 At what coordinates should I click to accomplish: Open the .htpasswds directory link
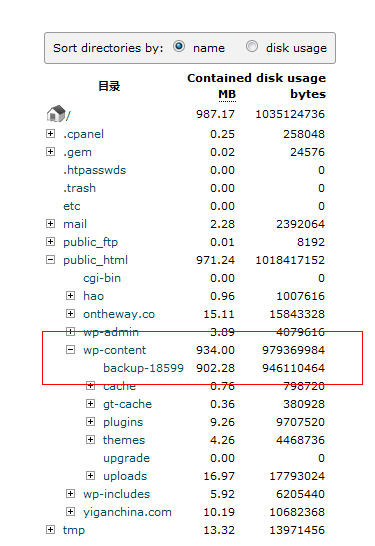(94, 170)
